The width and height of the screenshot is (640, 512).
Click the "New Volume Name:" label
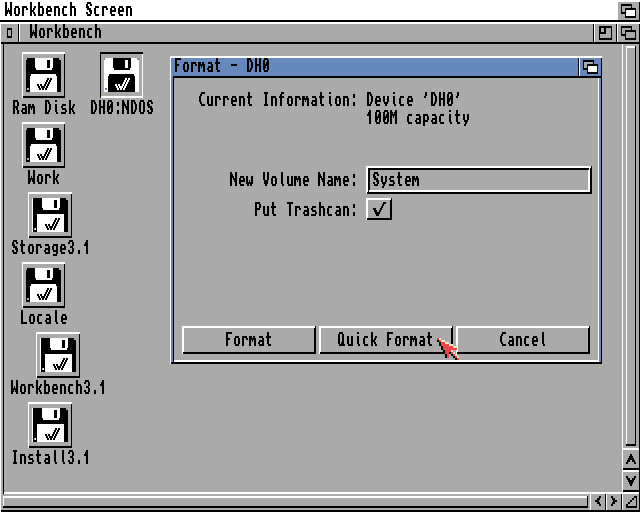click(x=293, y=180)
